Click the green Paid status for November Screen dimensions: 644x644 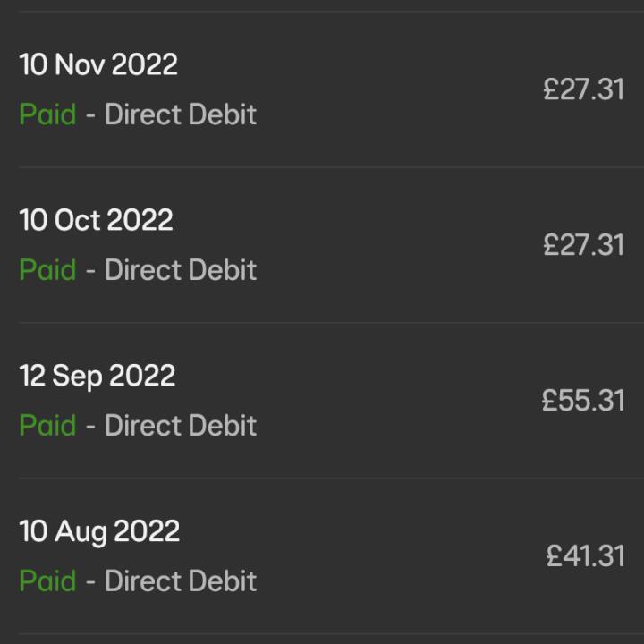47,114
